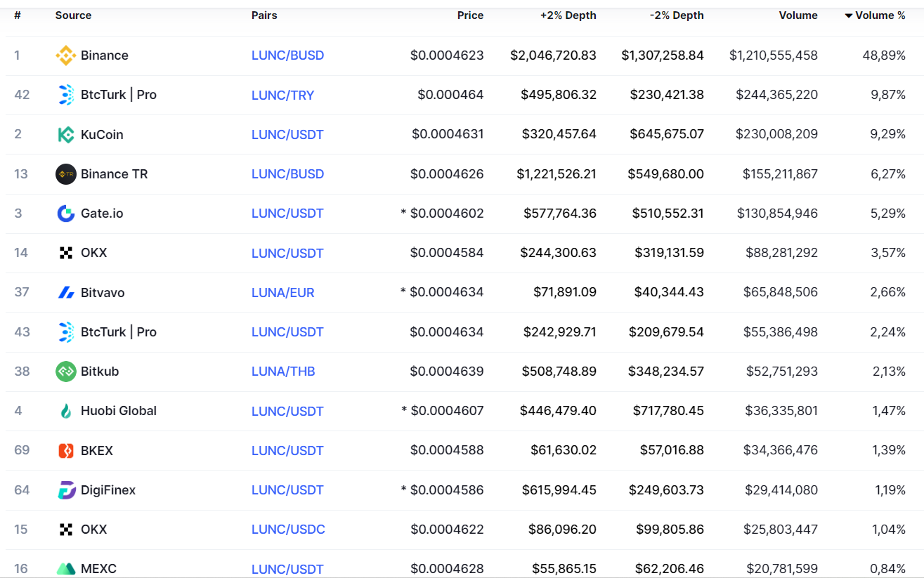This screenshot has height=578, width=924.
Task: Select depth value $1,221,526.21
Action: [x=557, y=174]
